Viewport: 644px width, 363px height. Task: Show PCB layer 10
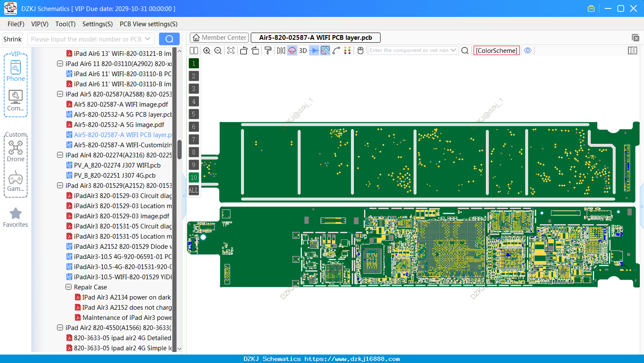point(194,178)
